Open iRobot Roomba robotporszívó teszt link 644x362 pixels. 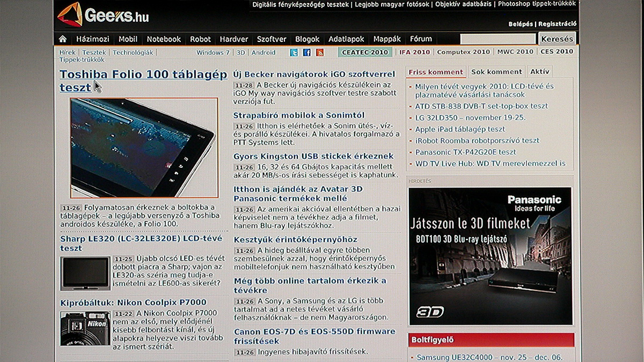pos(477,141)
